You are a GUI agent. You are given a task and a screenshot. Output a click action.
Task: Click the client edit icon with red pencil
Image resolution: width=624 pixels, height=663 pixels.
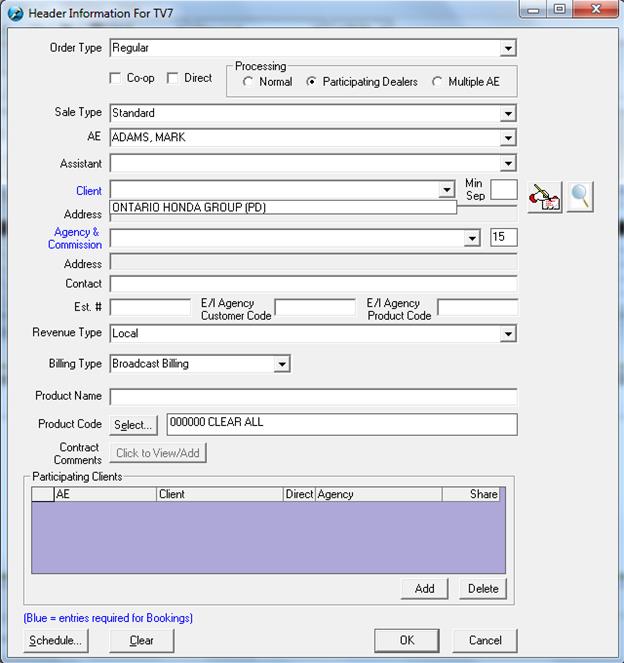(545, 197)
